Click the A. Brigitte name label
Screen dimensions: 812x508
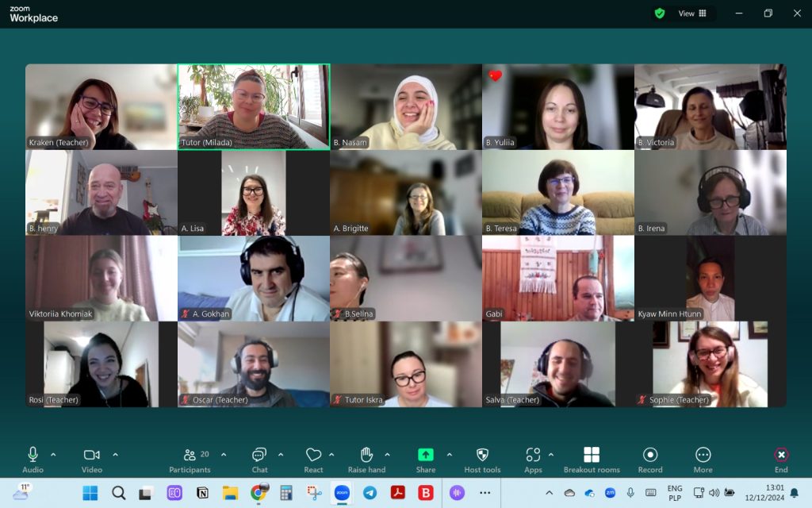351,228
